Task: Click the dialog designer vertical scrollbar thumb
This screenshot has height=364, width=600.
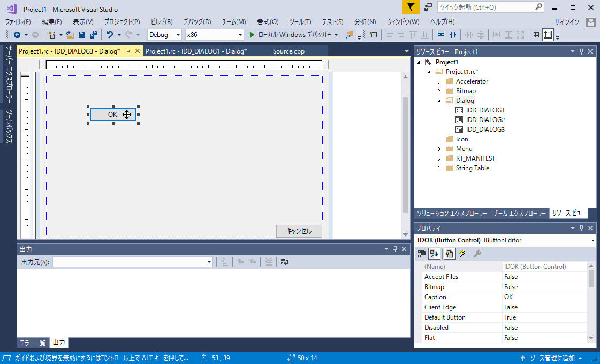Action: 405,155
